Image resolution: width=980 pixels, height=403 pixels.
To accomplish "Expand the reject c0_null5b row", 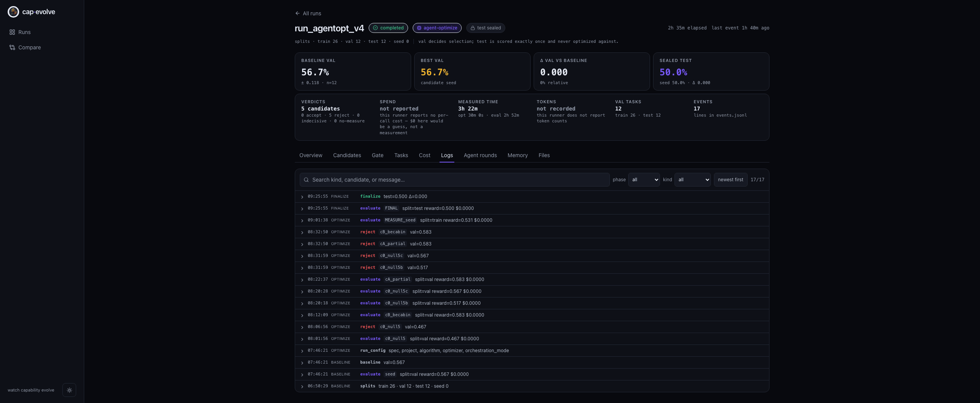I will tap(532, 268).
